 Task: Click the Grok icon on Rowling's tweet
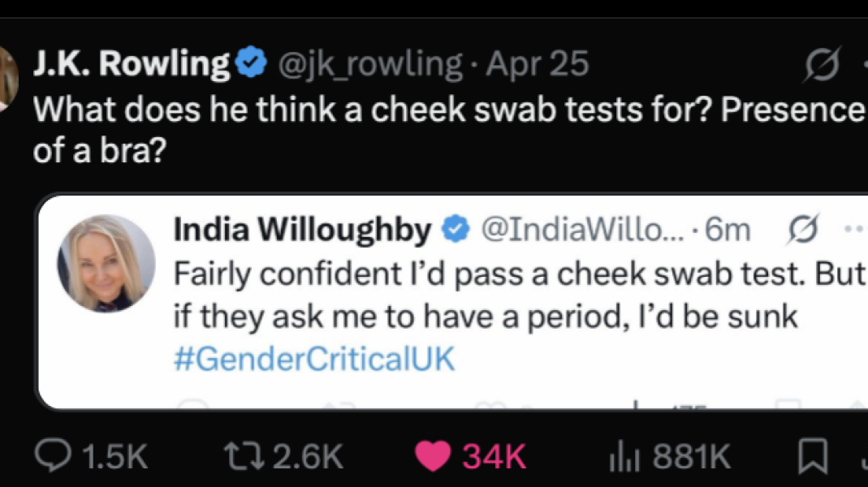pyautogui.click(x=823, y=62)
